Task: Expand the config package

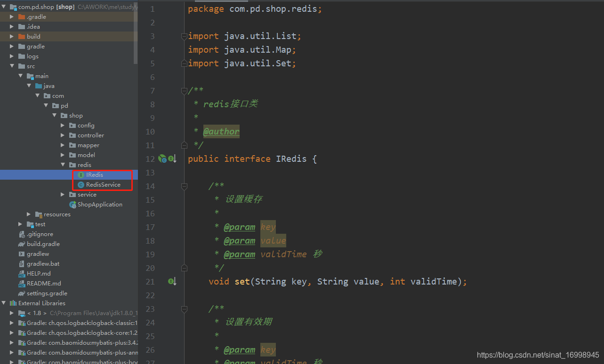Action: (x=63, y=126)
